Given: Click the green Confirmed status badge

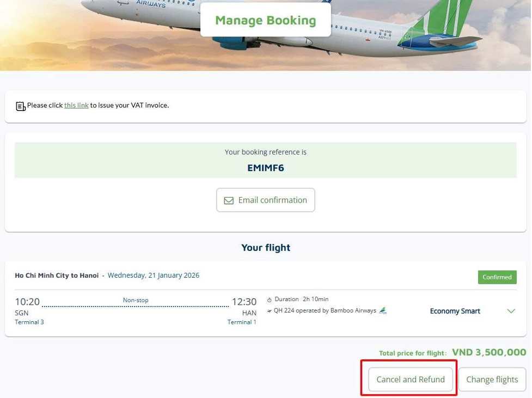Looking at the screenshot, I should (497, 277).
